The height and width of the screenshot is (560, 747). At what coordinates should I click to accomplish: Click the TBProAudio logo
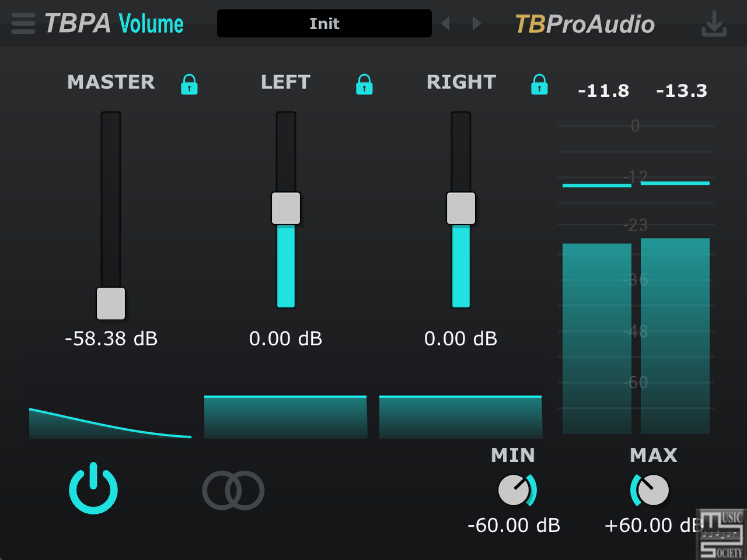585,24
